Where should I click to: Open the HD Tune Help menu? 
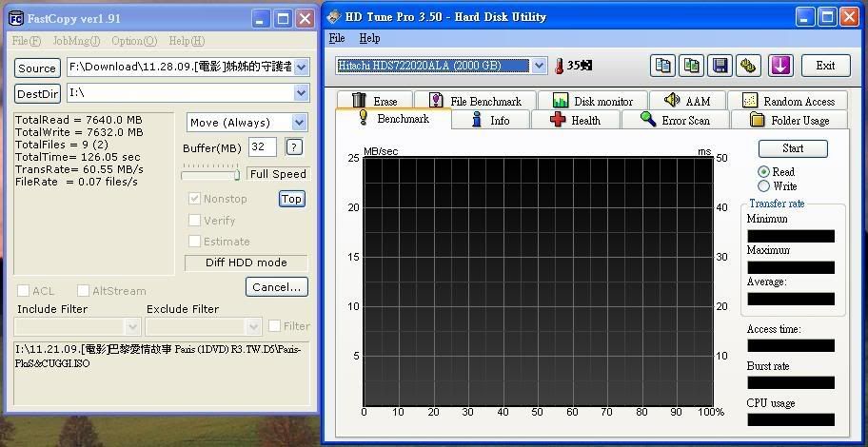point(369,38)
